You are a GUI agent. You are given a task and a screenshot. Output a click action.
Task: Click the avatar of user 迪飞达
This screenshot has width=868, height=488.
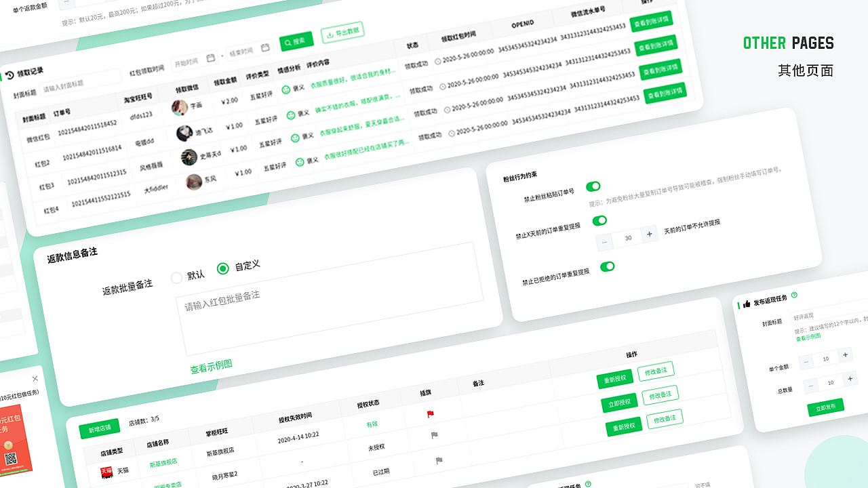pos(184,133)
